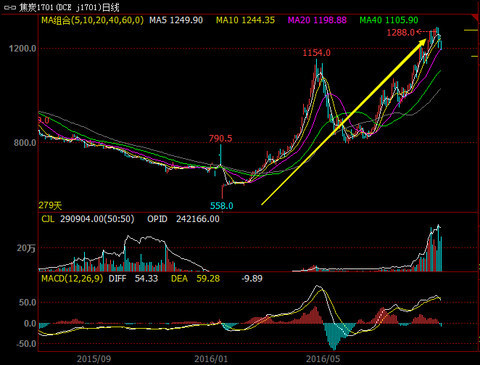Click the MA10 1244.35 legend label
Viewport: 480px width, 365px height.
tap(245, 20)
